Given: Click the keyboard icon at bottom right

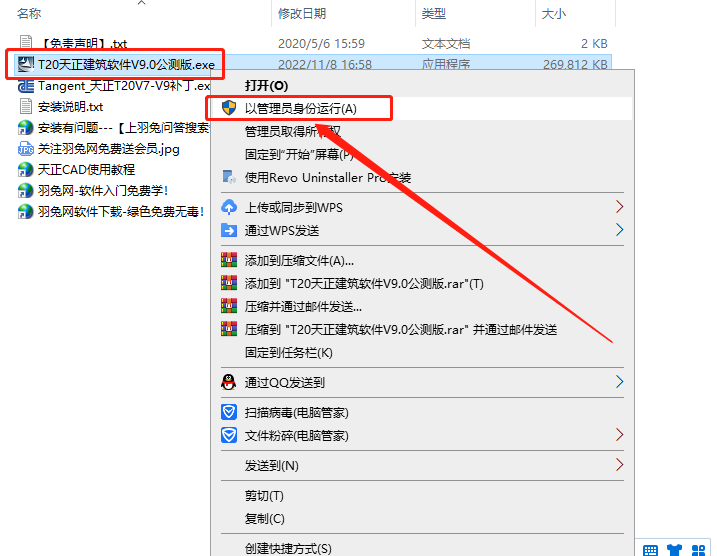Looking at the screenshot, I should pos(650,551).
